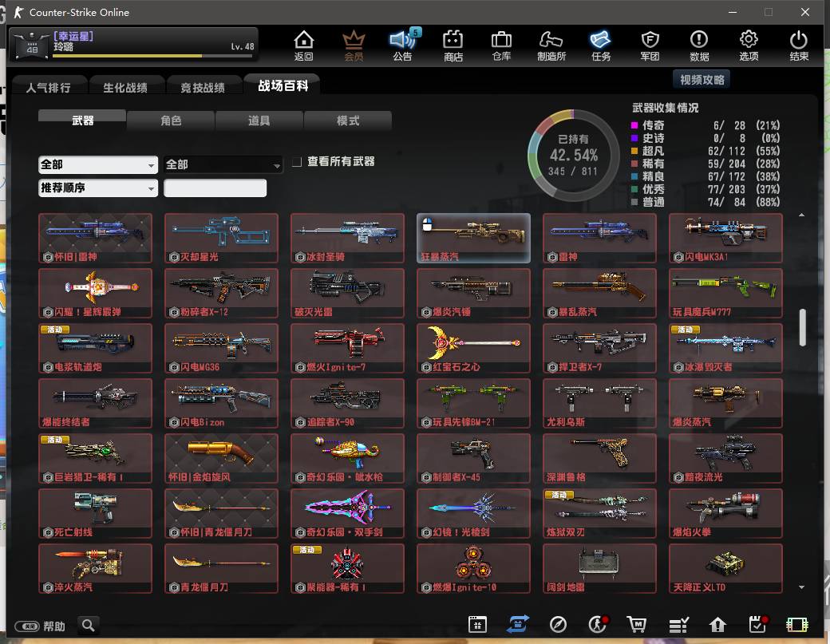Select the 怀旧|雷神 weapon card
The image size is (830, 644).
95,238
